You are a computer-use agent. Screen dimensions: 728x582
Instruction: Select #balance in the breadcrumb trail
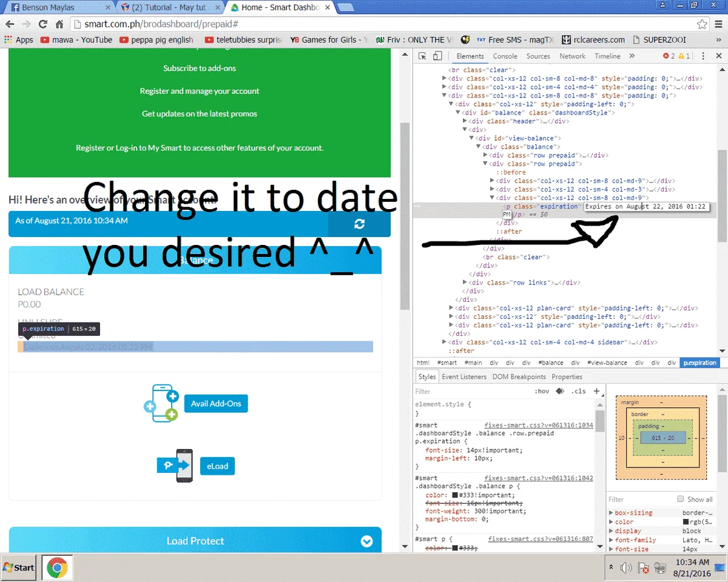tap(551, 363)
